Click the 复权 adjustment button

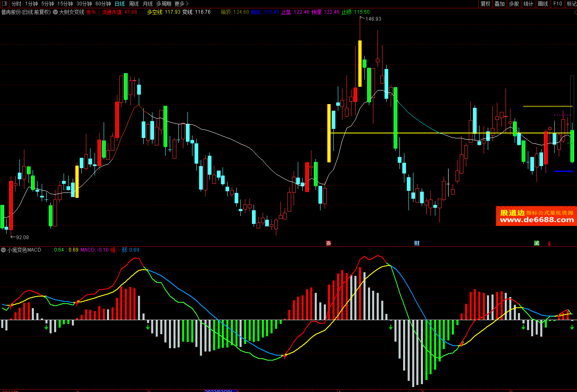(486, 4)
